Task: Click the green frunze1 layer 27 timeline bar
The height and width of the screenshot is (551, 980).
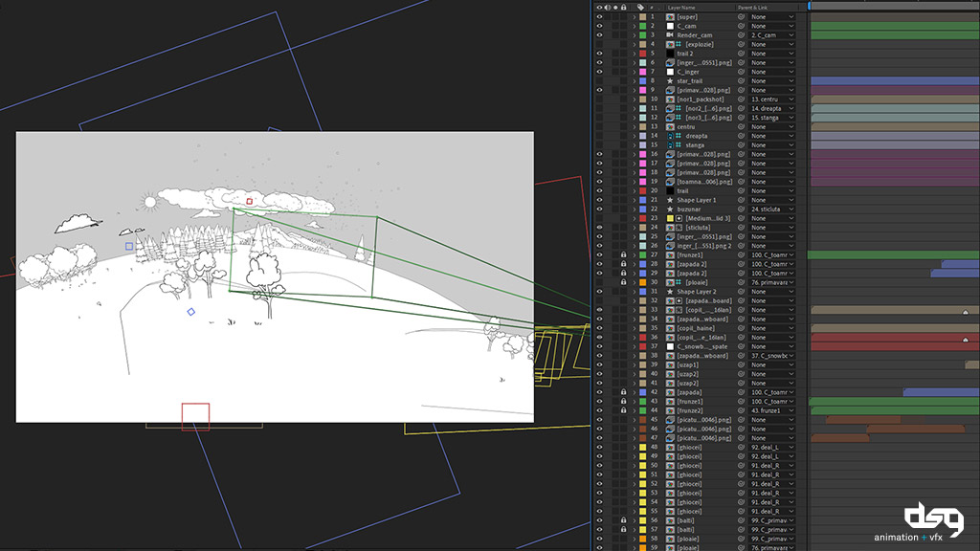Action: pos(893,254)
